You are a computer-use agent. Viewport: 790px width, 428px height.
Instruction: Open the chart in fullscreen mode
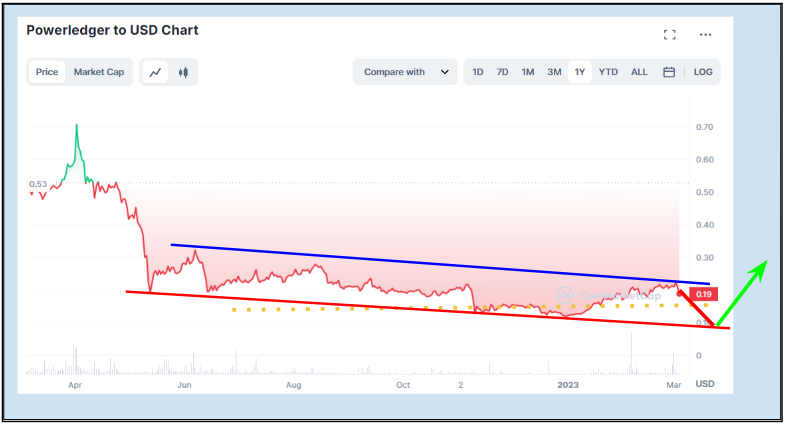[x=670, y=35]
